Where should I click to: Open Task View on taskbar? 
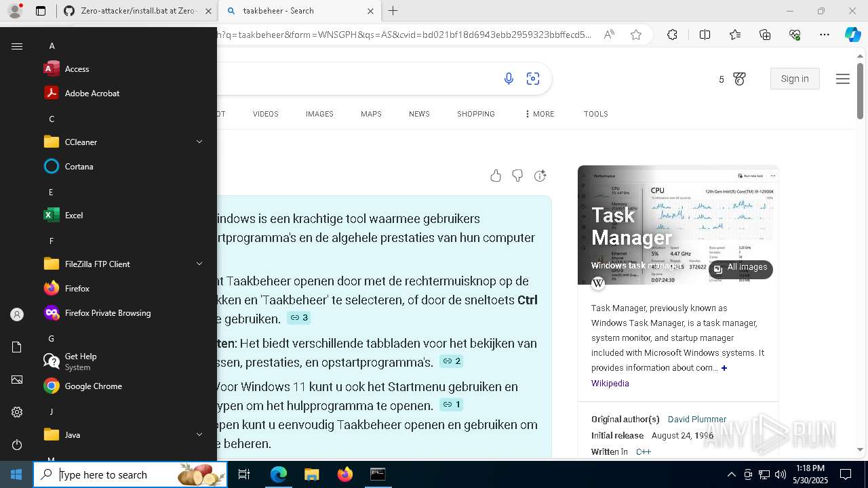point(244,474)
